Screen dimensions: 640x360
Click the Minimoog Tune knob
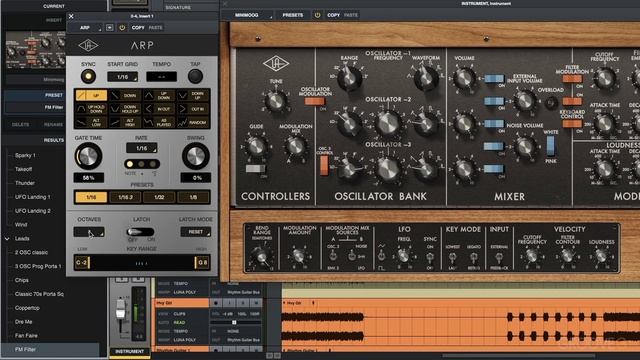276,101
